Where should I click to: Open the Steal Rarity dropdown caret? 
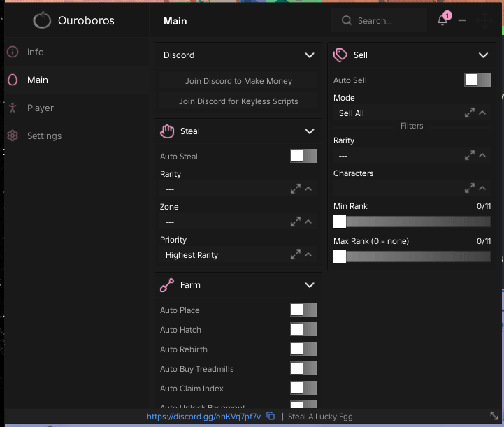(308, 189)
